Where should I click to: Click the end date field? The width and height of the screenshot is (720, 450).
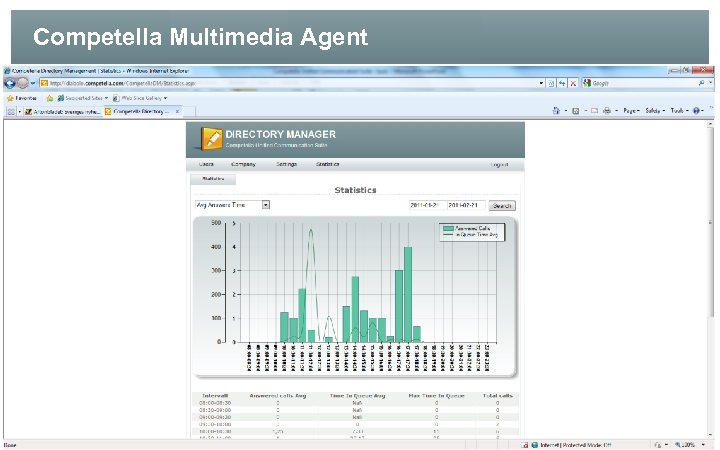click(x=466, y=205)
